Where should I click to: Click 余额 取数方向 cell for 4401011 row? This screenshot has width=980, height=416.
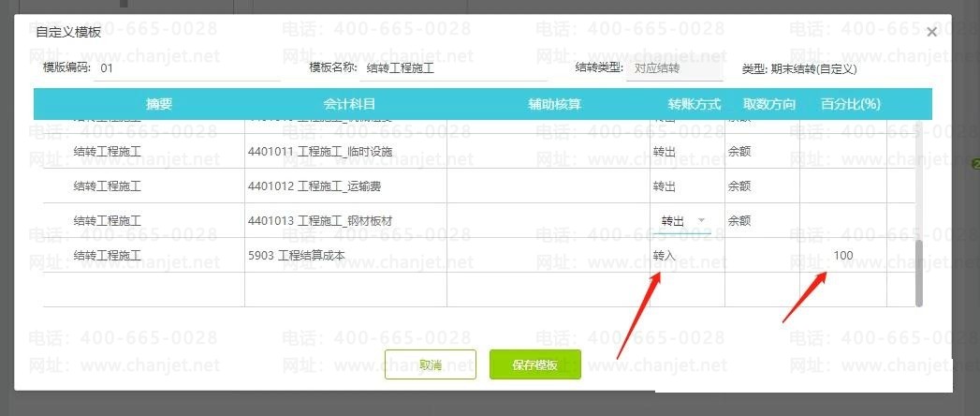762,152
